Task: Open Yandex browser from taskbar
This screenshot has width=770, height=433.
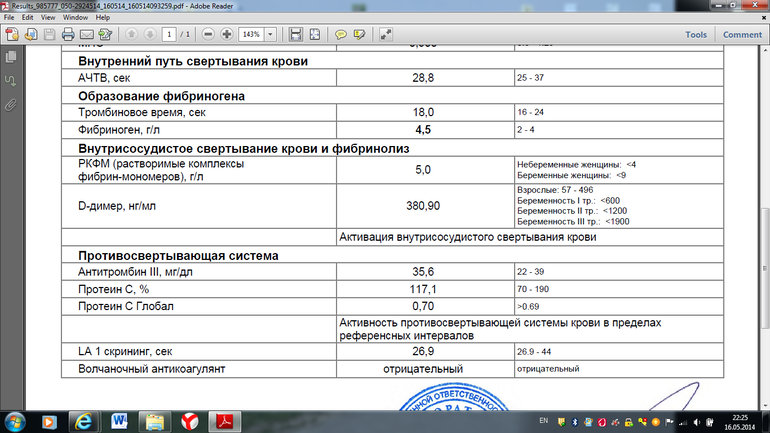Action: [x=190, y=422]
